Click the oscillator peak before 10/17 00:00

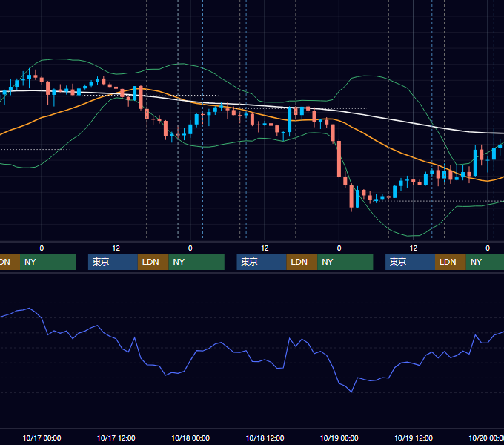pos(30,309)
